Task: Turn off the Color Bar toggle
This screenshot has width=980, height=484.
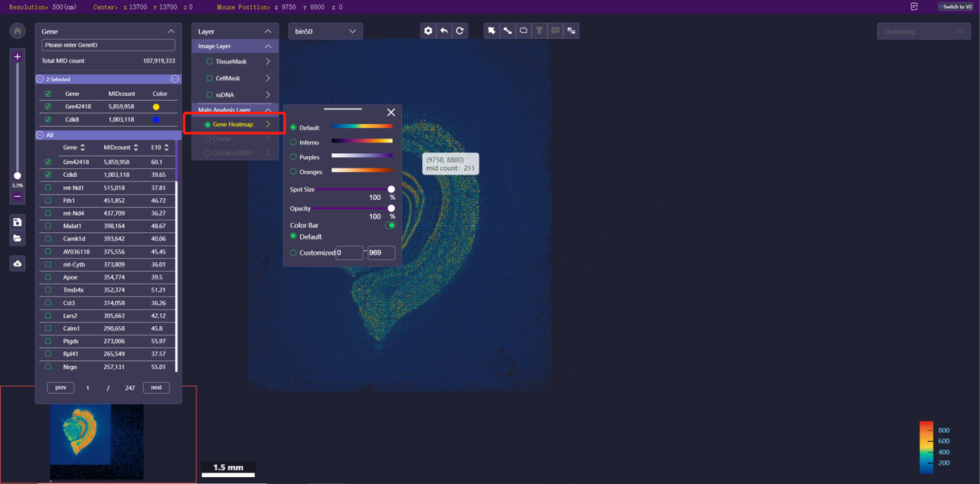Action: [390, 225]
